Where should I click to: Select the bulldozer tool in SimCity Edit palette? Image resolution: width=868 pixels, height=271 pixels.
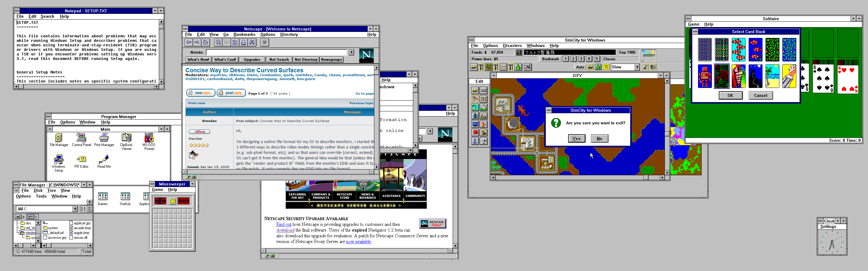[475, 91]
